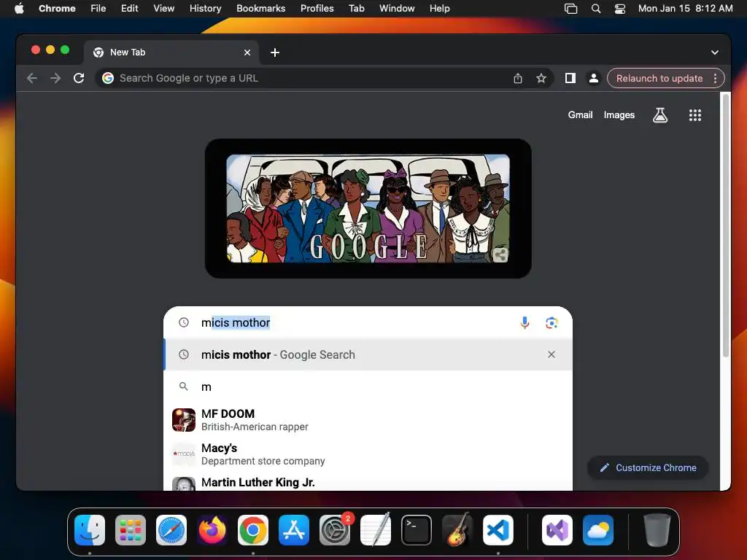Image resolution: width=747 pixels, height=560 pixels.
Task: Open Spotlight search in menu bar
Action: point(595,9)
